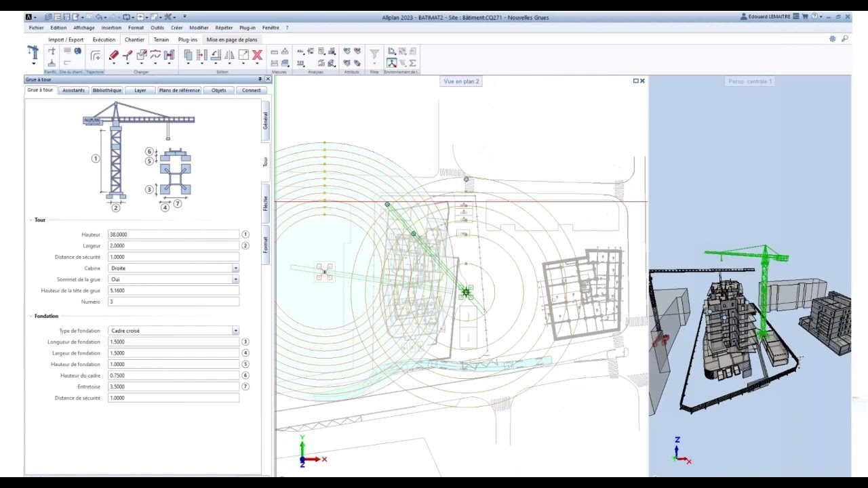The width and height of the screenshot is (868, 488).
Task: Open the Connect palette tab
Action: click(252, 90)
